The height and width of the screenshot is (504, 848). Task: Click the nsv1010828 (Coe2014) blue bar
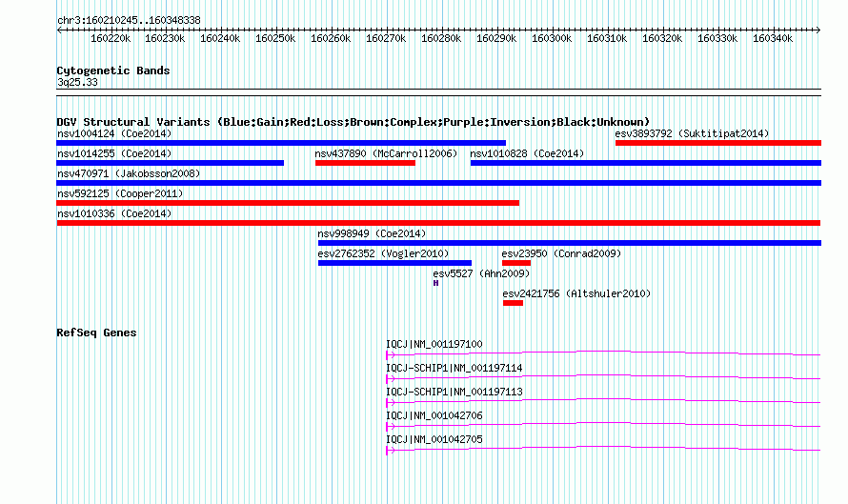(646, 163)
